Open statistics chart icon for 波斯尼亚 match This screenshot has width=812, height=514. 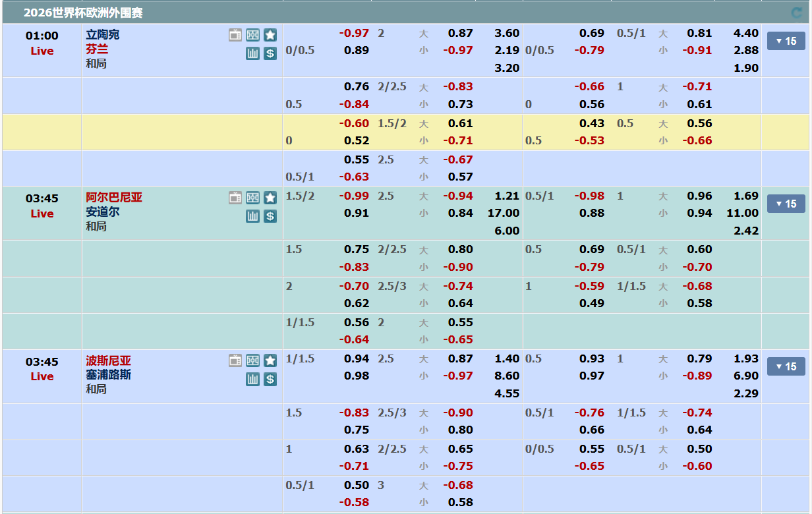click(252, 379)
